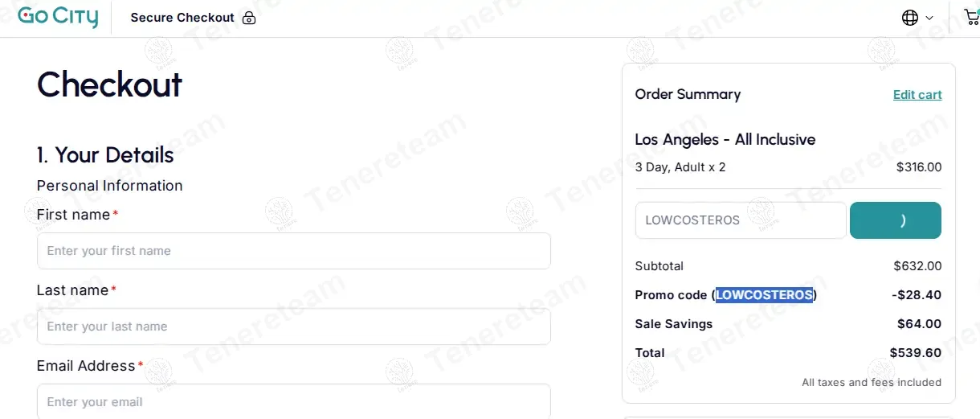
Task: Focus the Email Address input field
Action: click(x=293, y=401)
